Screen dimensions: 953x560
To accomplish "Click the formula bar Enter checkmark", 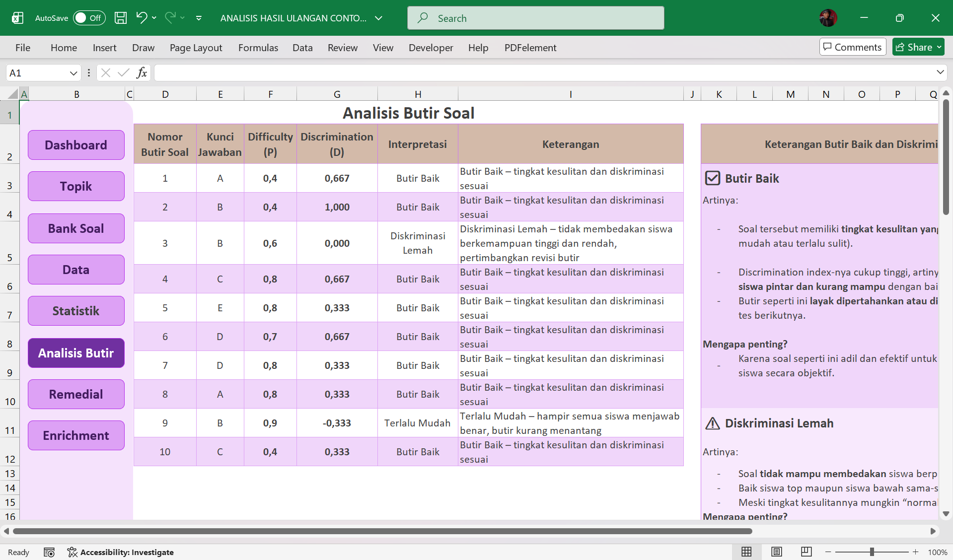I will point(123,73).
